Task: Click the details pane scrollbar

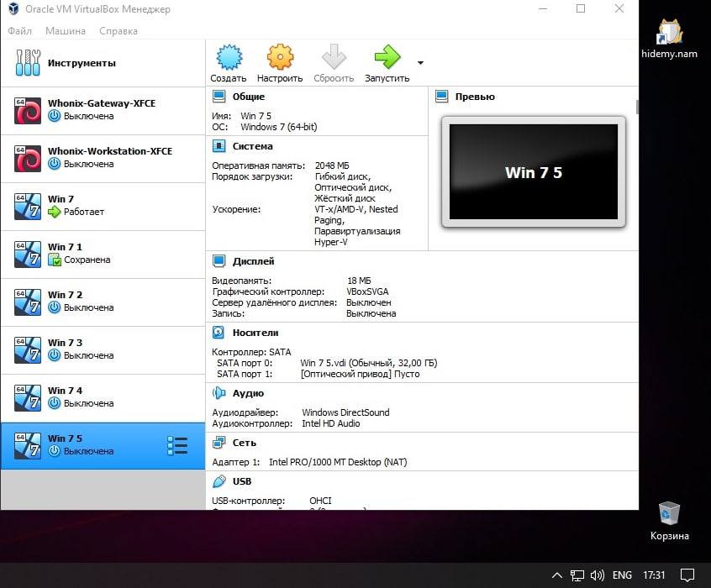Action: tap(637, 107)
